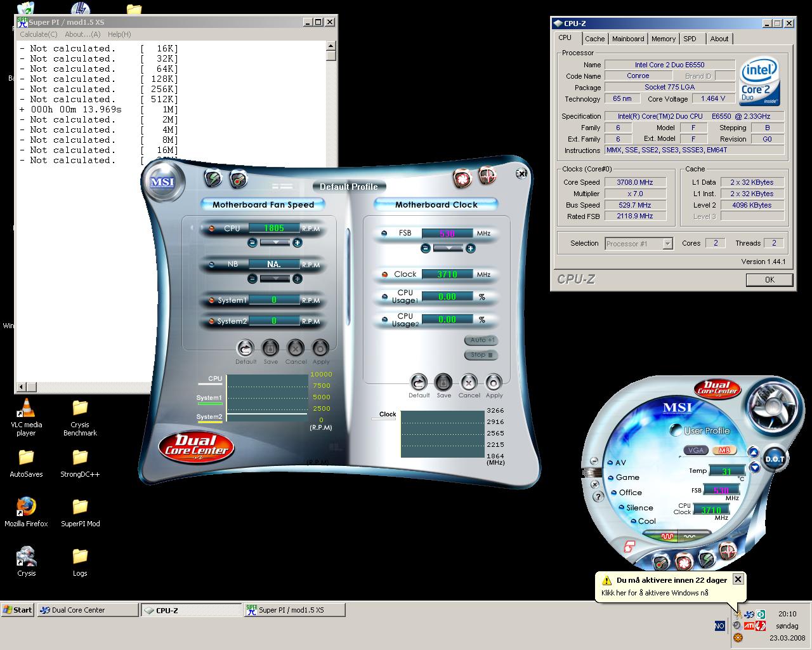Open the VLC media player desktop icon
The width and height of the screenshot is (812, 650).
(x=26, y=417)
